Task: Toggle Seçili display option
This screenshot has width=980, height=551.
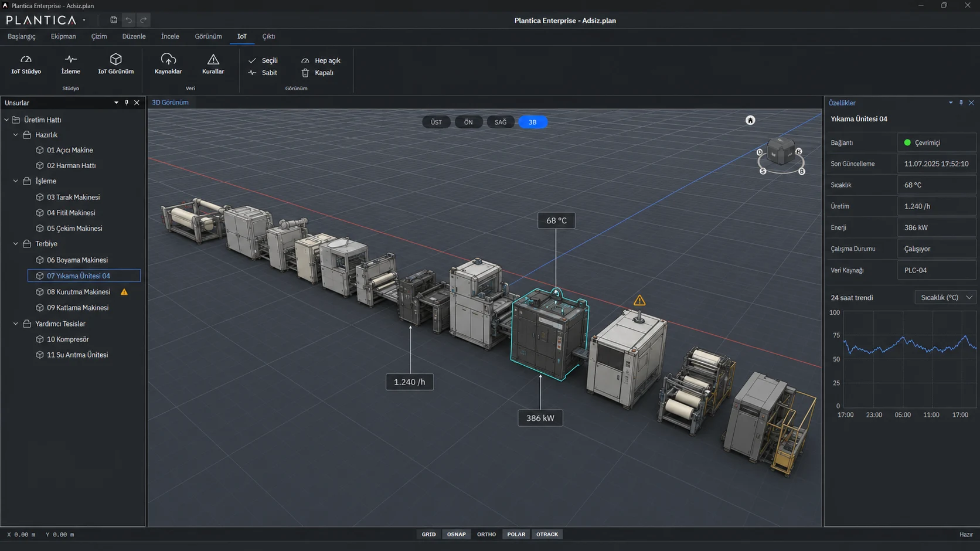Action: (263, 60)
